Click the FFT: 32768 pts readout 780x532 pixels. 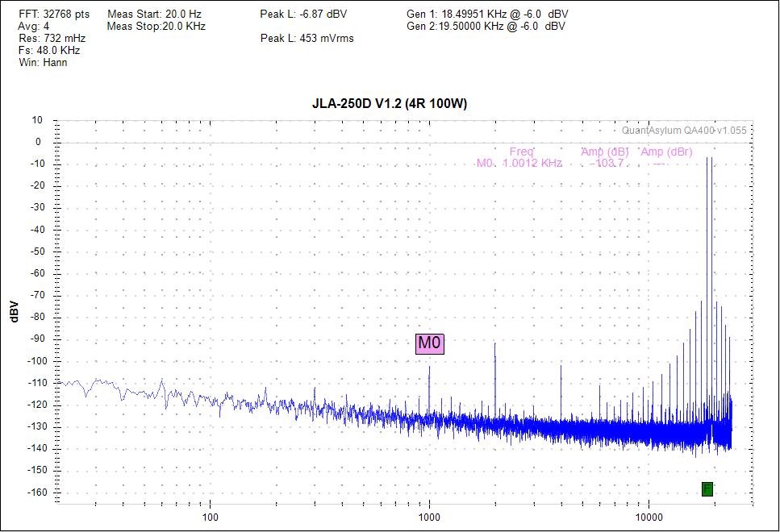[x=54, y=15]
